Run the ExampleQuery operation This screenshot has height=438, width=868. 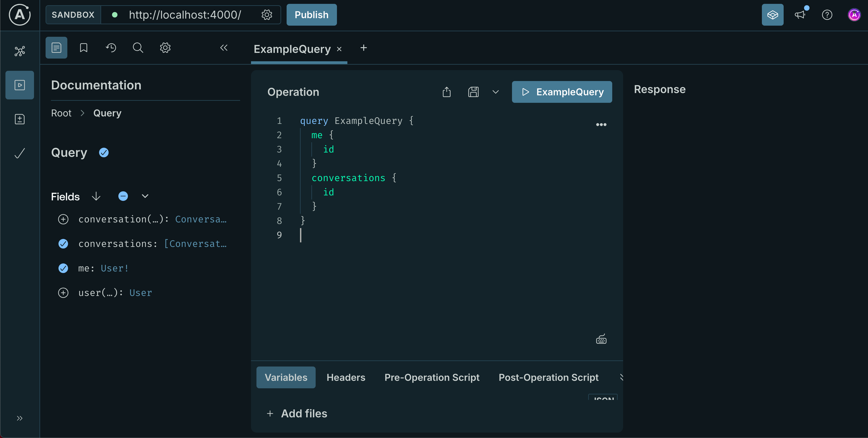coord(561,92)
